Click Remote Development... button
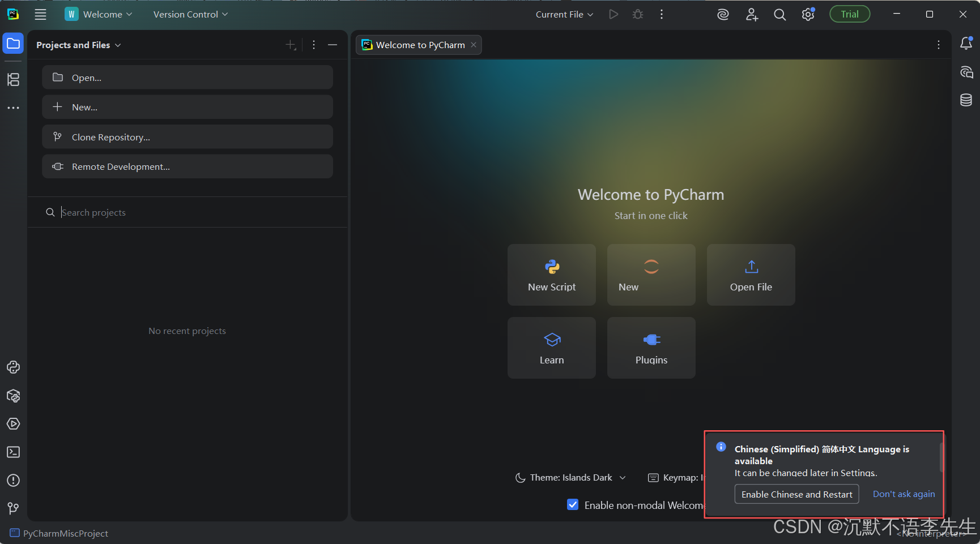 click(x=188, y=166)
